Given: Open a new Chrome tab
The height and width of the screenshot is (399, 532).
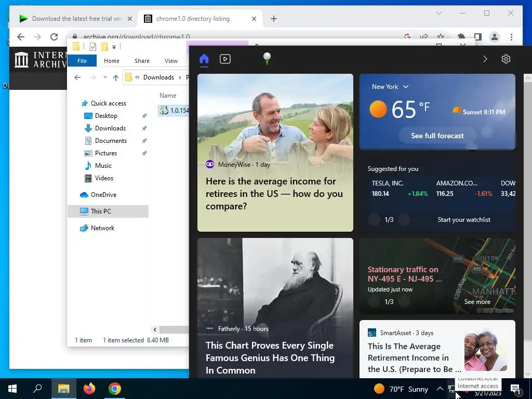Looking at the screenshot, I should point(273,19).
